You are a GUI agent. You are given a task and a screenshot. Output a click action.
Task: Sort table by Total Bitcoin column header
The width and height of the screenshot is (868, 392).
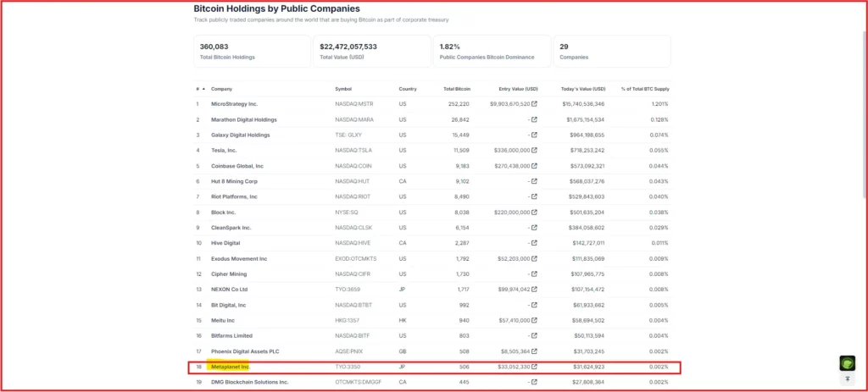pos(457,89)
